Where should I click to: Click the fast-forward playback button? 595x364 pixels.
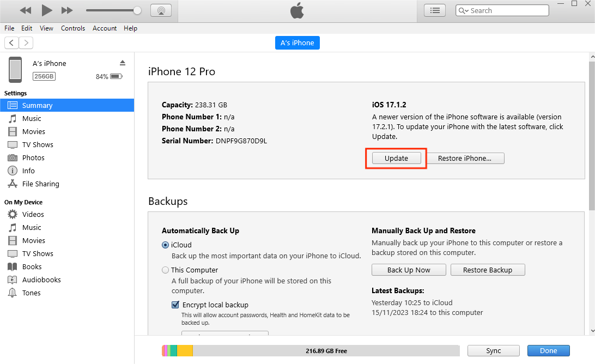pyautogui.click(x=67, y=10)
